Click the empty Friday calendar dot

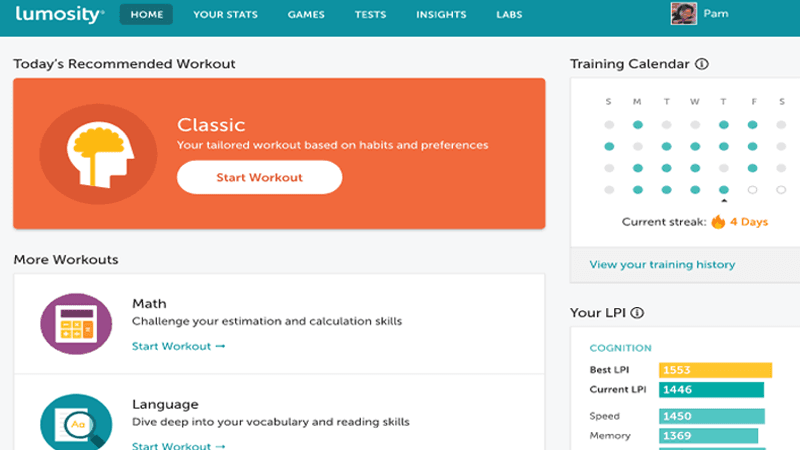click(x=753, y=190)
